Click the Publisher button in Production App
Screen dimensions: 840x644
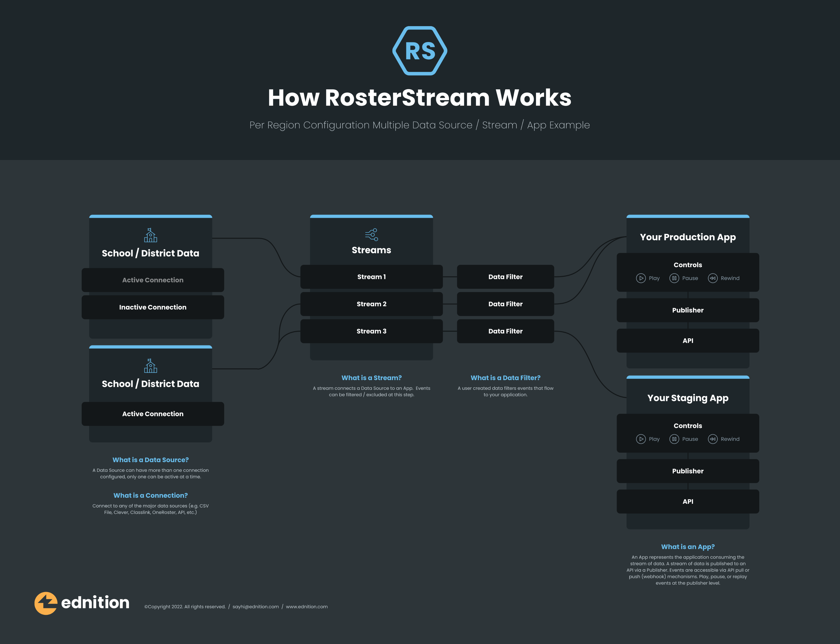pos(687,310)
